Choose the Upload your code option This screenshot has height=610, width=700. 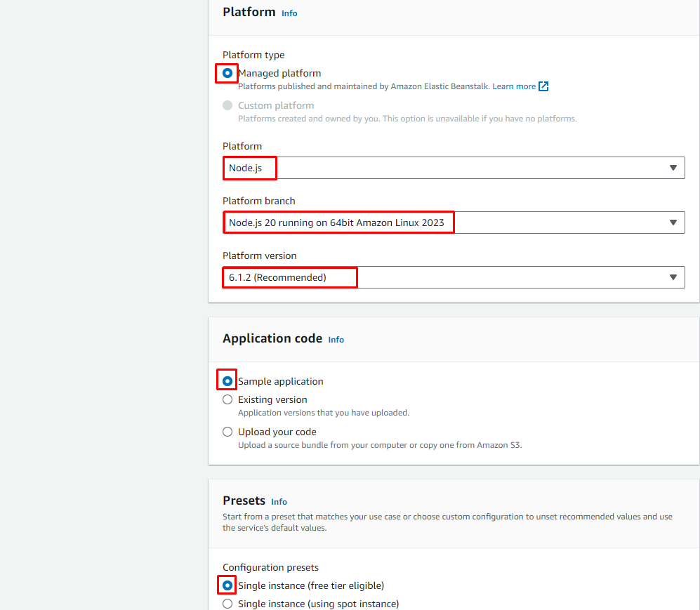[227, 432]
